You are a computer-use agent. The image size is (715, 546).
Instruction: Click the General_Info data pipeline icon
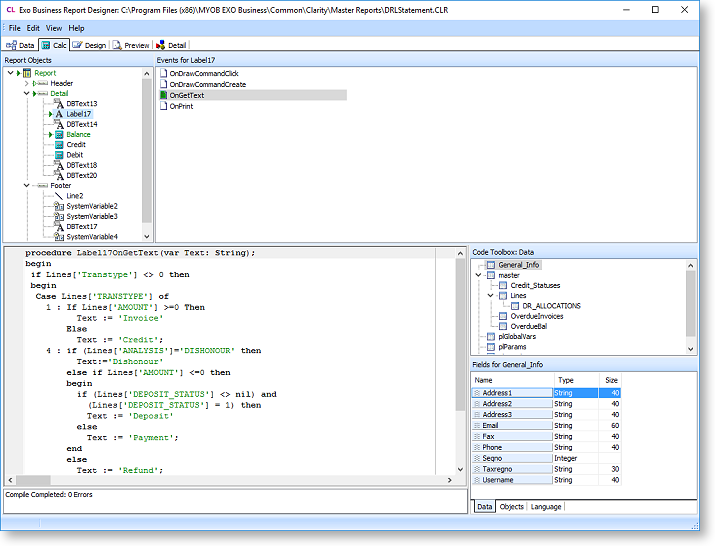(x=491, y=265)
